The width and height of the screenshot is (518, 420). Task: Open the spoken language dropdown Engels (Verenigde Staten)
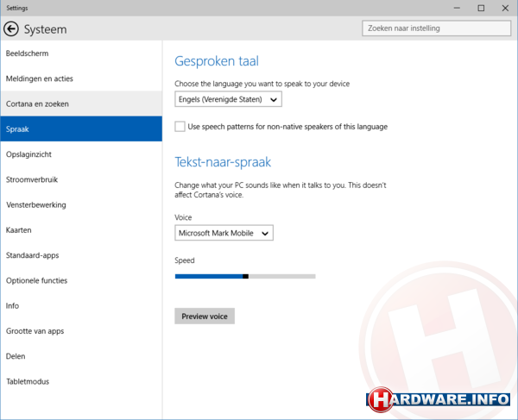click(228, 100)
